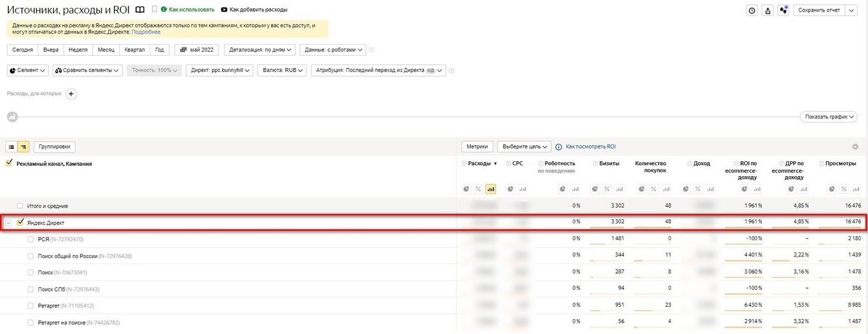The width and height of the screenshot is (868, 334).
Task: Select pie chart icon under Доход
Action: click(x=687, y=189)
